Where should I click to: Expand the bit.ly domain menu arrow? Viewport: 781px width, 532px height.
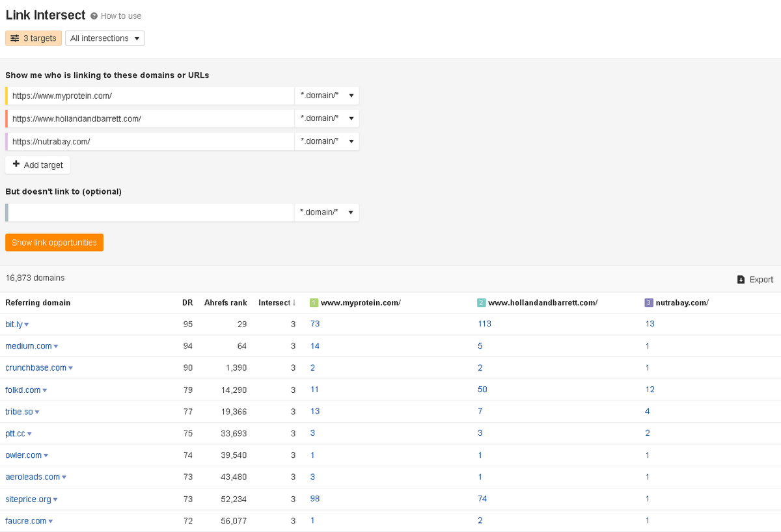(x=27, y=325)
